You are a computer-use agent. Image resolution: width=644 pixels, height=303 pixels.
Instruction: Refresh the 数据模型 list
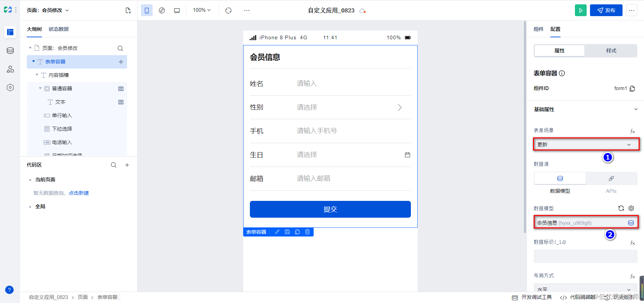coord(621,208)
